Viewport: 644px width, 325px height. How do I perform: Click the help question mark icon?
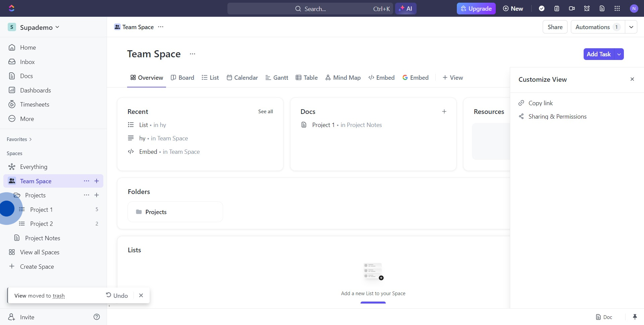click(97, 317)
